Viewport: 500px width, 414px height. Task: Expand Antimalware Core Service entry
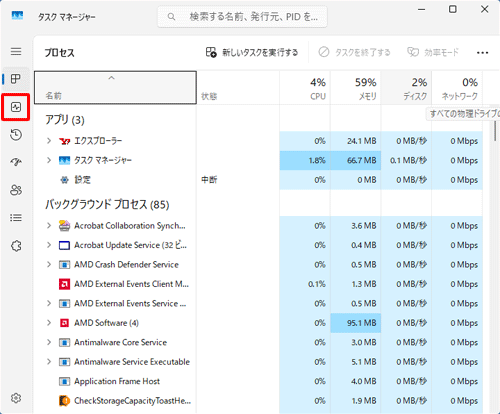coord(49,342)
